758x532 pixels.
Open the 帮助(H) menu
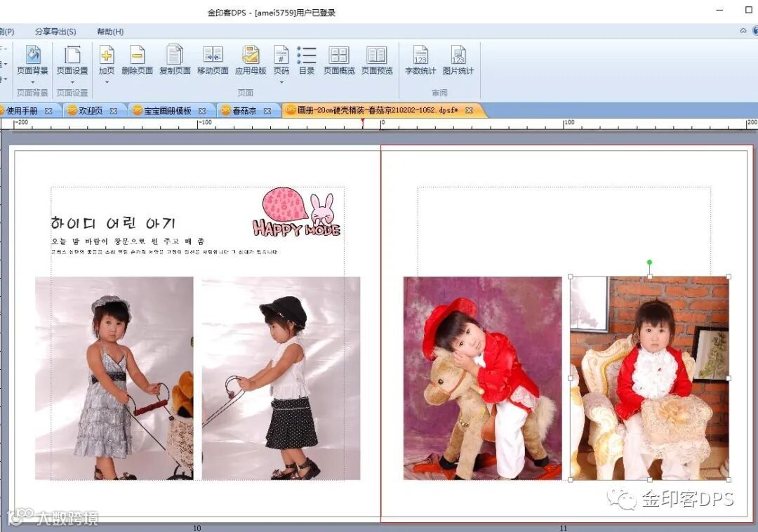click(x=110, y=32)
